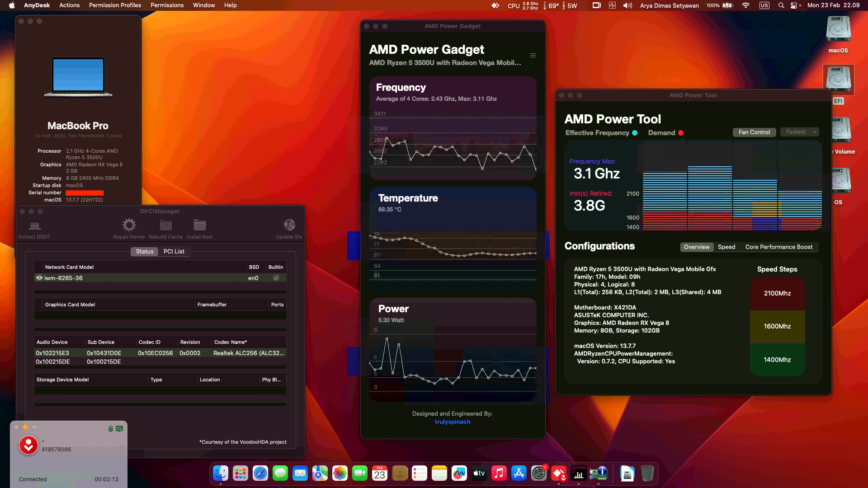Click Fan Control button in AMD Power Tool
Viewport: 868px width, 488px height.
[754, 132]
